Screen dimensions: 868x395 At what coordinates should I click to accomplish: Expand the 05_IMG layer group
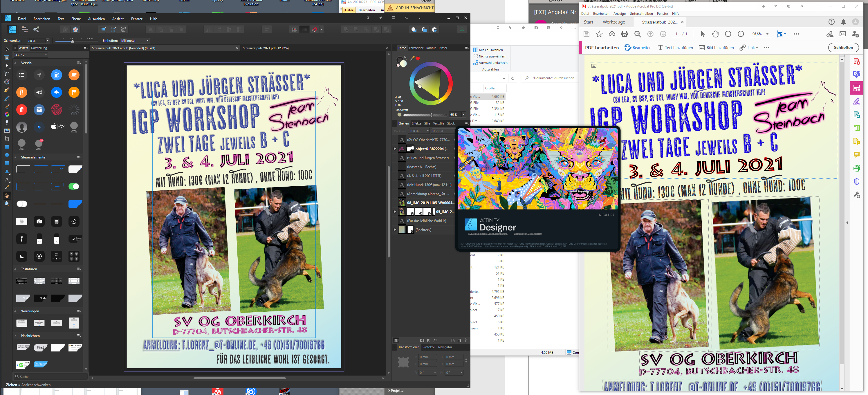coord(395,212)
